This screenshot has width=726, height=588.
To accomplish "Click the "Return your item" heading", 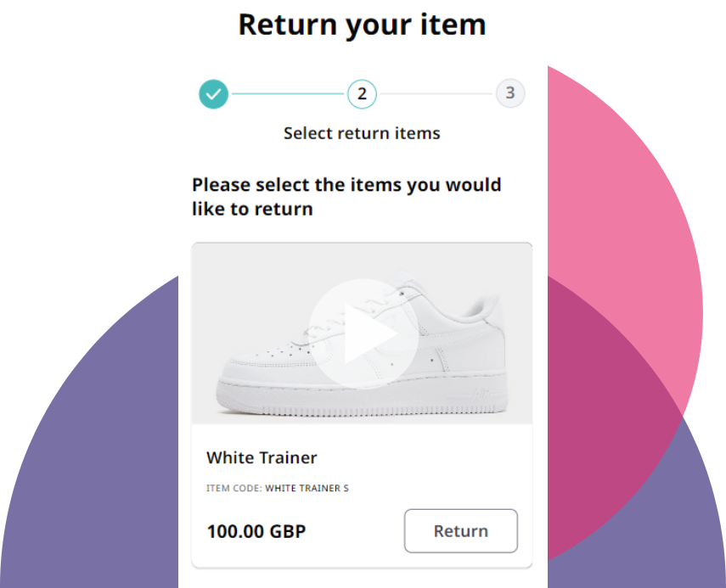I will point(362,25).
